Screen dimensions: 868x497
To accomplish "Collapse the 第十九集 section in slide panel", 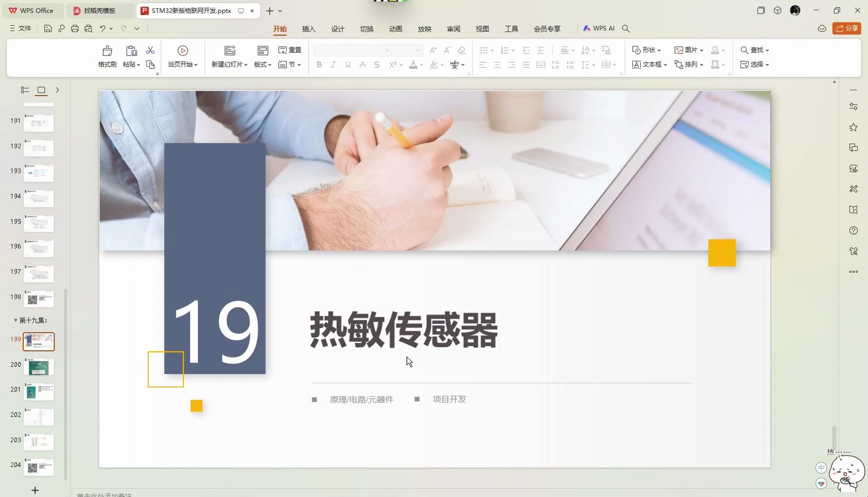I will [x=15, y=320].
